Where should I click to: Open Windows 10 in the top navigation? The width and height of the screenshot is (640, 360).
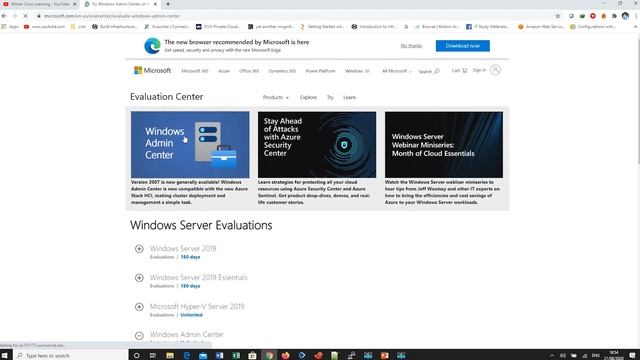(x=357, y=71)
